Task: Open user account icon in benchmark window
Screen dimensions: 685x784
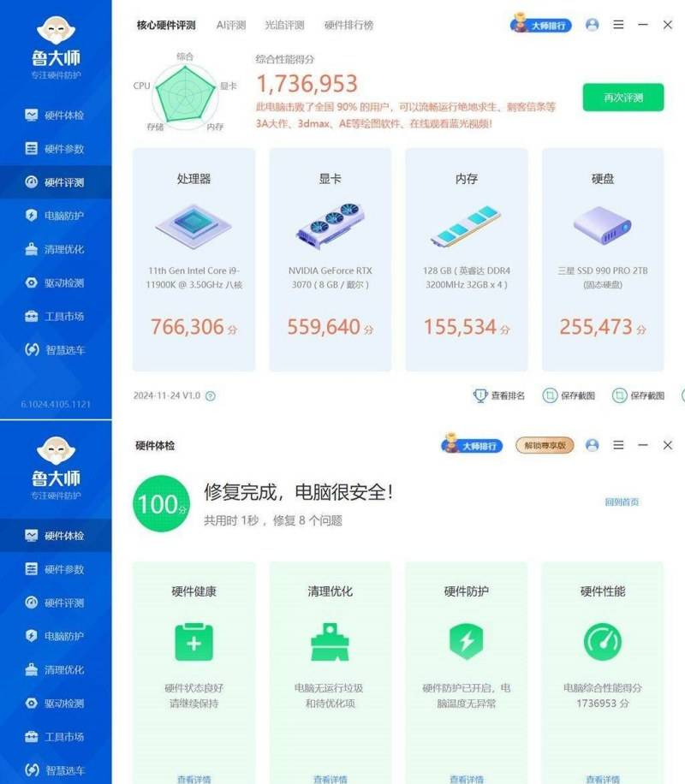Action: click(592, 25)
